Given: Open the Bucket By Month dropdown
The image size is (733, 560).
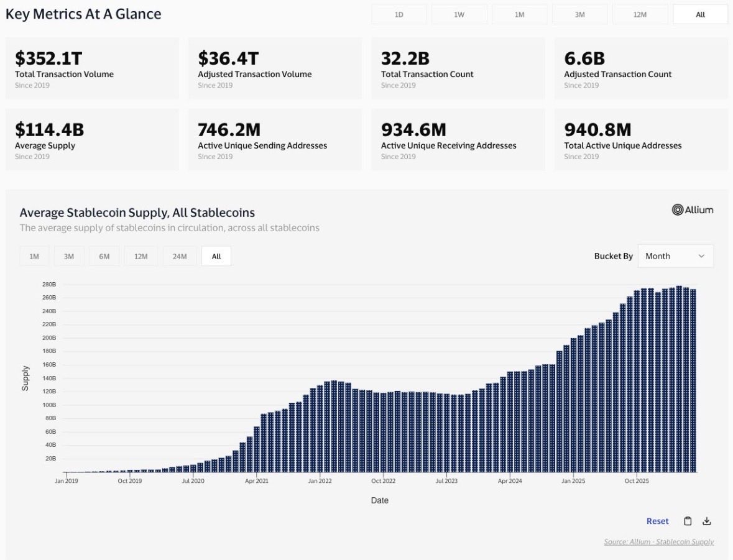Looking at the screenshot, I should [676, 256].
